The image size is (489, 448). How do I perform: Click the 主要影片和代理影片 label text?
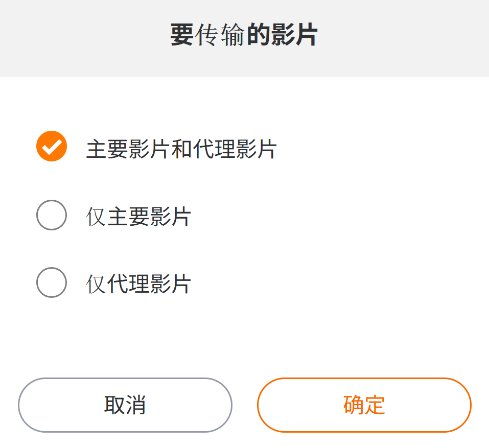click(181, 149)
